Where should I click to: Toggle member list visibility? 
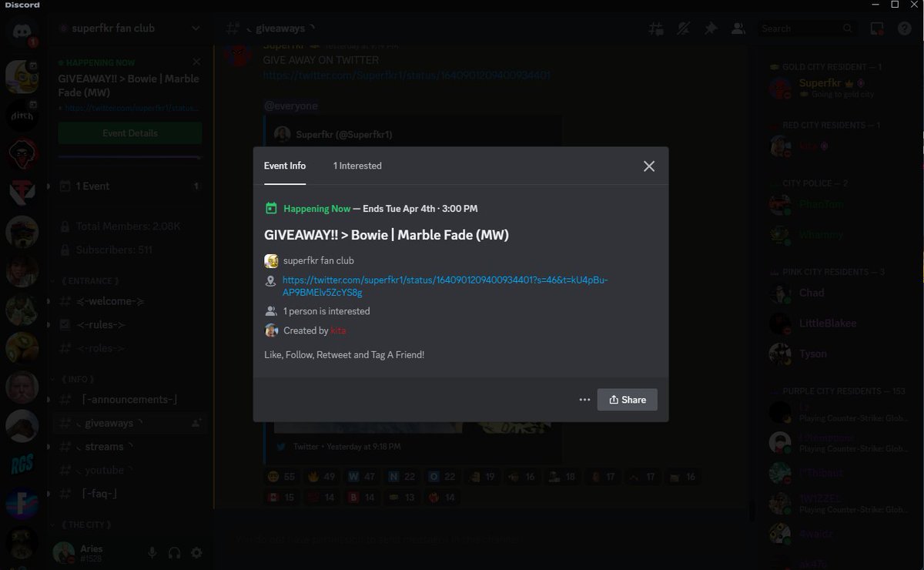coord(738,28)
